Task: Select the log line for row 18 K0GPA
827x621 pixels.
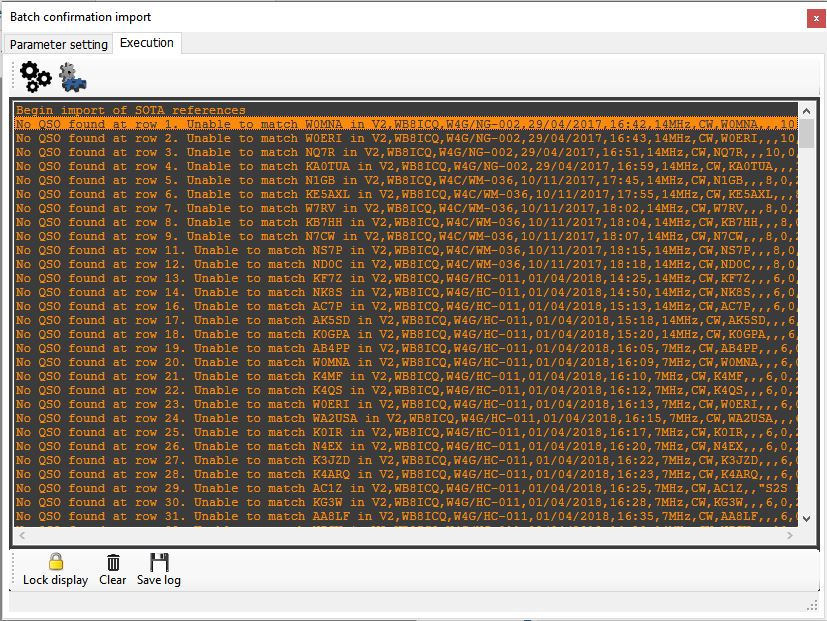Action: pyautogui.click(x=406, y=334)
